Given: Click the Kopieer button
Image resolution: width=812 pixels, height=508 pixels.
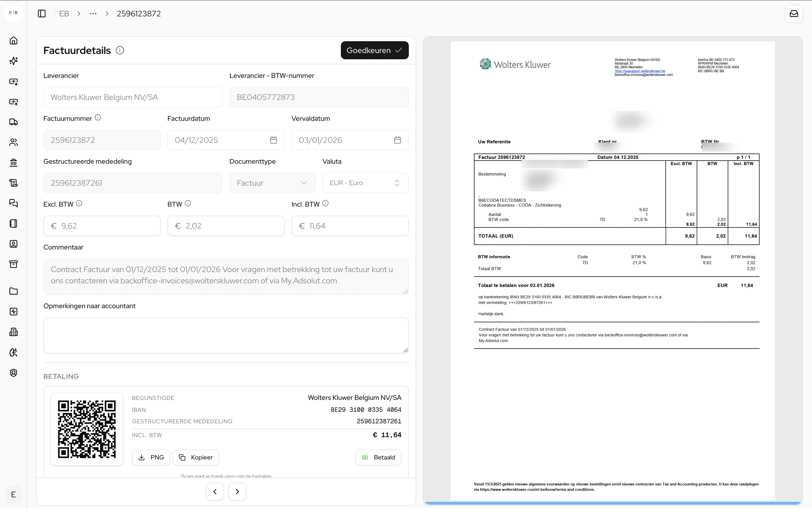Looking at the screenshot, I should coord(196,457).
